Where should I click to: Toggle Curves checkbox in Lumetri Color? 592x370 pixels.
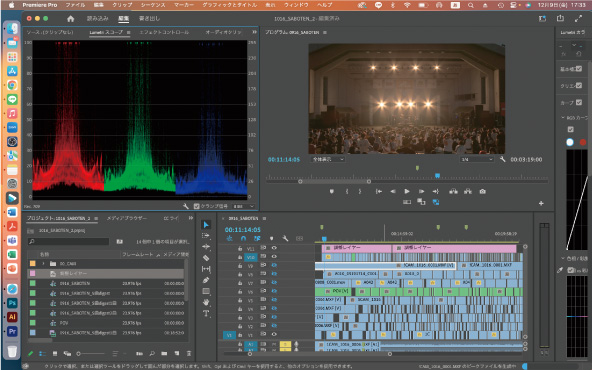click(x=579, y=102)
